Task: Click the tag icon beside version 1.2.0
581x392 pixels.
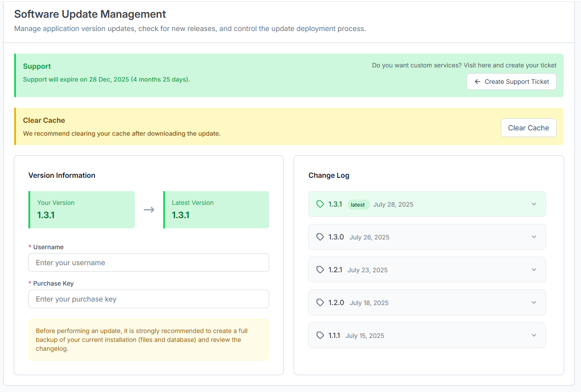Action: [320, 302]
